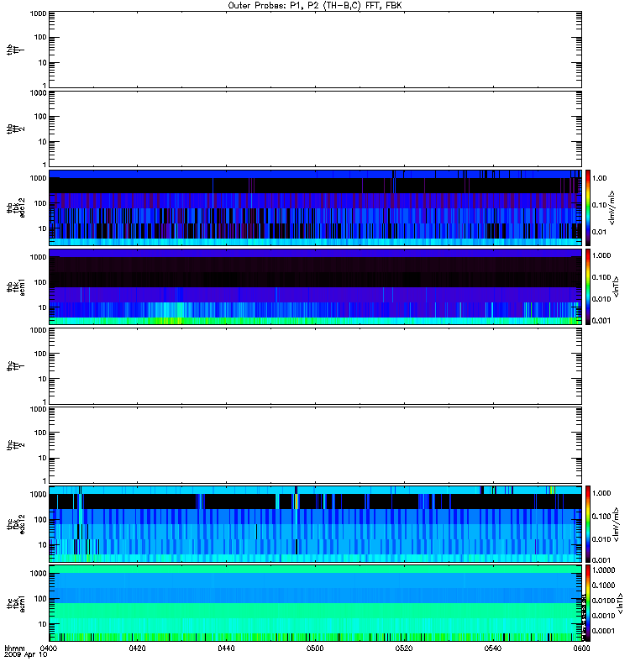
Task: Click the 1000 tick label on thb fft 1 axis
Action: [38, 13]
